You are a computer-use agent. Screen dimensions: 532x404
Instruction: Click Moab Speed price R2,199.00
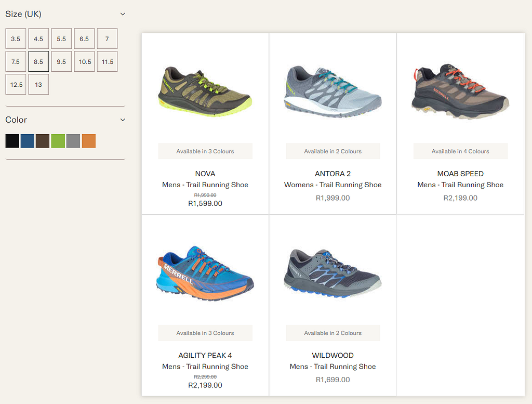click(x=460, y=198)
